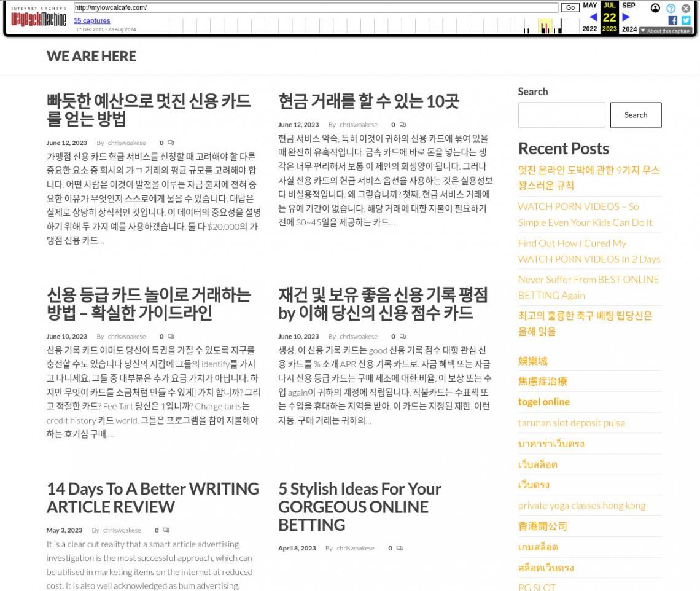Image resolution: width=700 pixels, height=591 pixels.
Task: Open Wayback Machine help icon
Action: point(671,8)
